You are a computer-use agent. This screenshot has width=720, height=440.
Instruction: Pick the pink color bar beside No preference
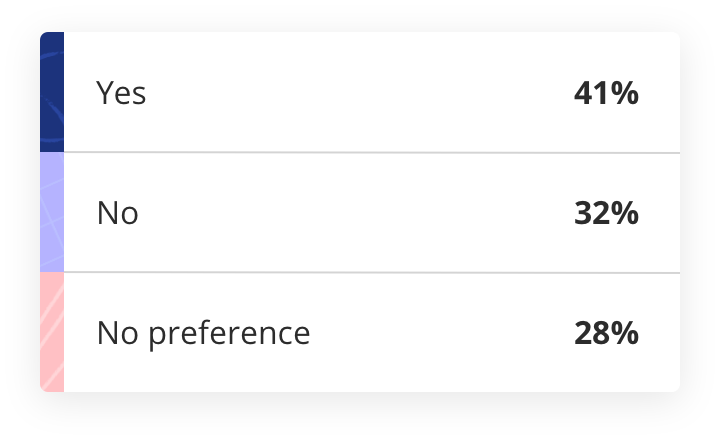(x=52, y=332)
